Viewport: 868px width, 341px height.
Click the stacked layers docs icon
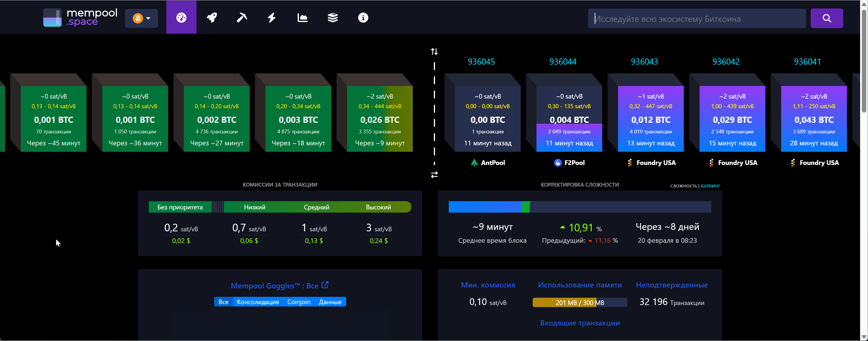point(333,18)
